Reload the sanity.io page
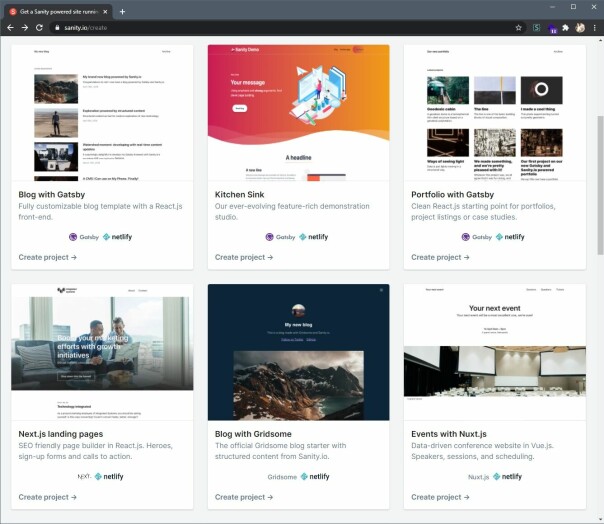This screenshot has width=604, height=524. (39, 28)
